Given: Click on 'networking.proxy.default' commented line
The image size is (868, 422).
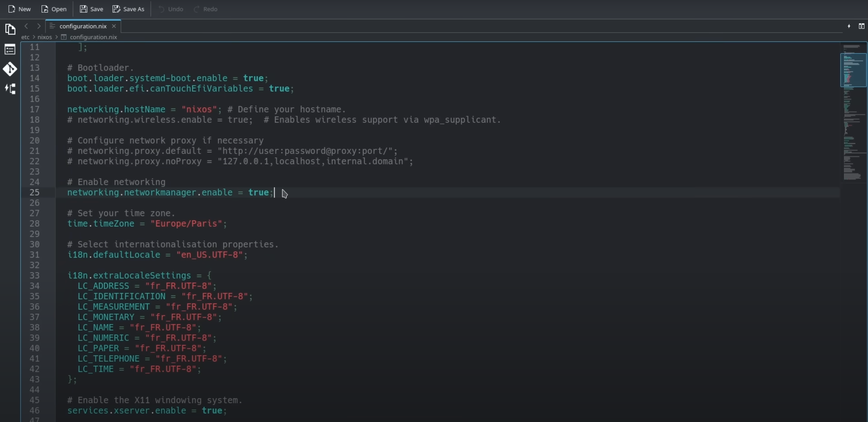Looking at the screenshot, I should pyautogui.click(x=232, y=151).
